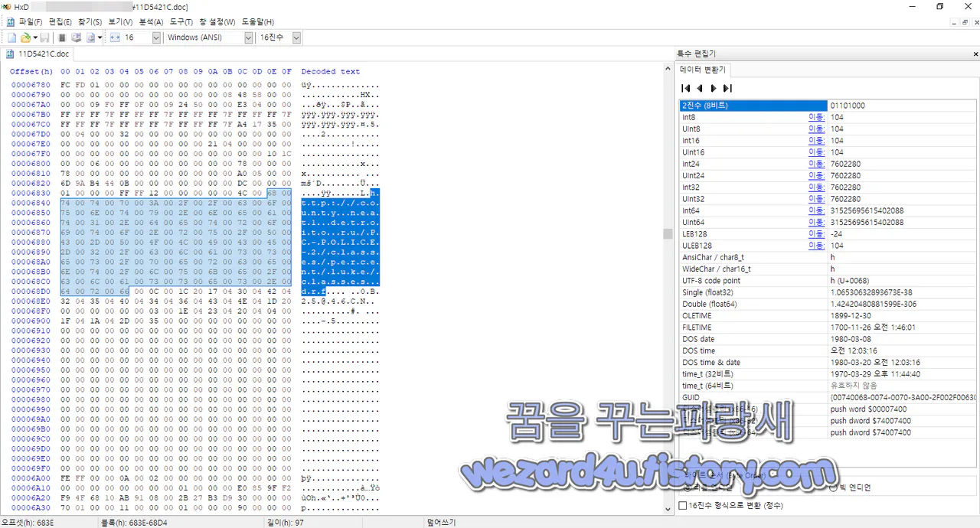Expand the disk image icon dropdown arrow
This screenshot has width=980, height=528.
(100, 37)
